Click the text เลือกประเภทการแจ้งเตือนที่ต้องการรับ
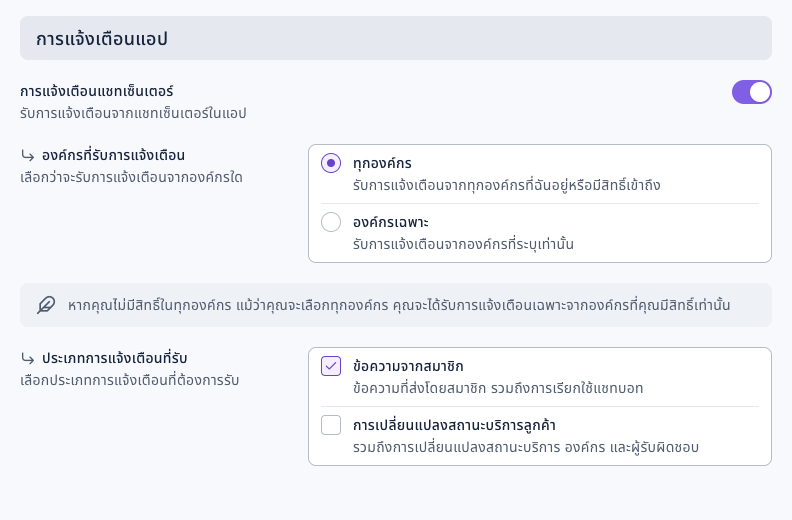The width and height of the screenshot is (792, 520). [x=130, y=380]
